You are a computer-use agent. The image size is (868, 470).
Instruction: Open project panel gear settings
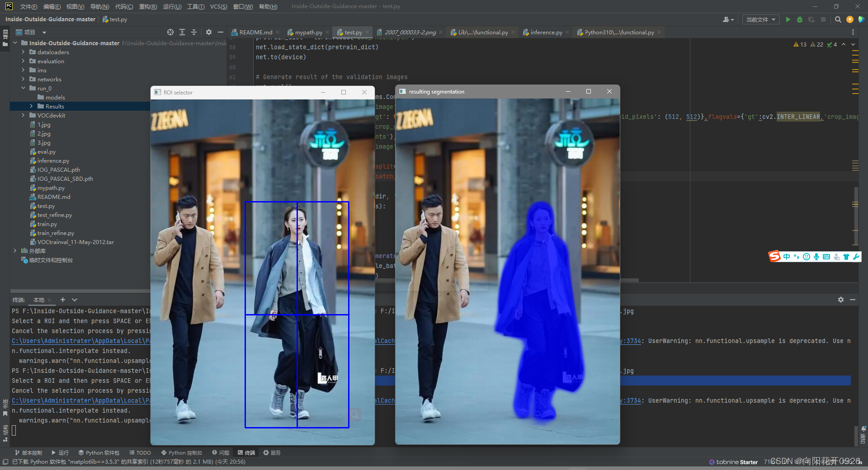pos(208,32)
